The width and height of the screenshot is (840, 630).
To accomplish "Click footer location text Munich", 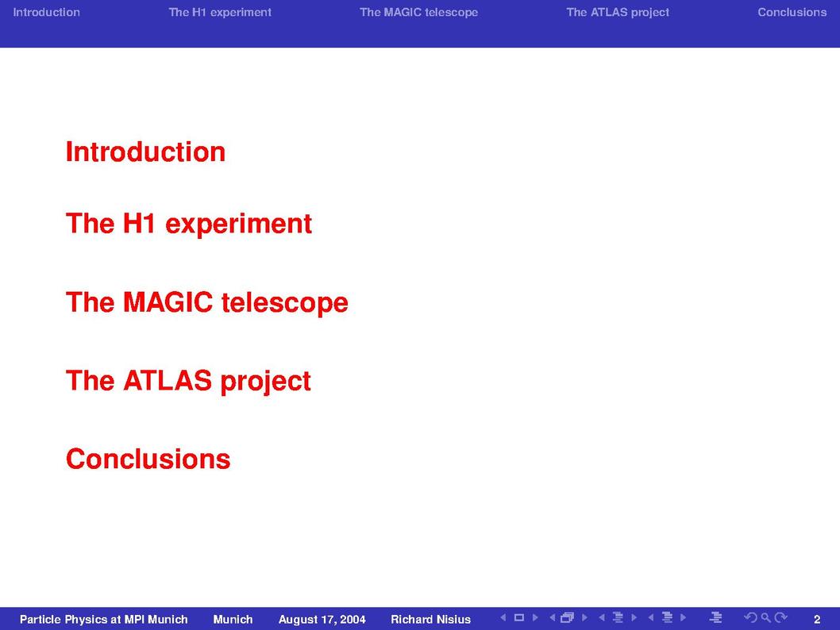I will point(233,620).
